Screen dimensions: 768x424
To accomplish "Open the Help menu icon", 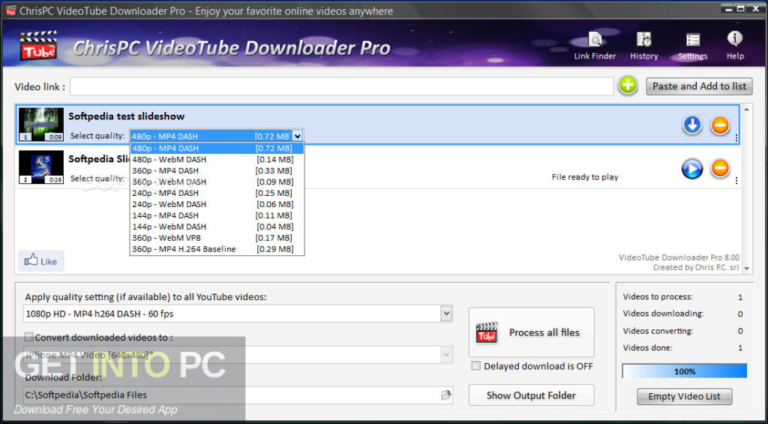I will coord(735,46).
